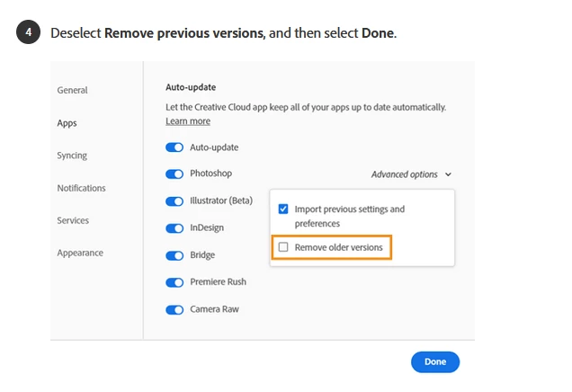Disable Illustrator (Beta) auto-update switch
Image resolution: width=572 pixels, height=392 pixels.
tap(174, 201)
